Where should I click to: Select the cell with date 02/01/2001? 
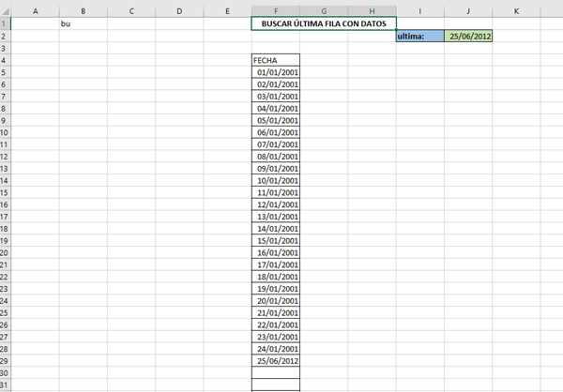[276, 84]
